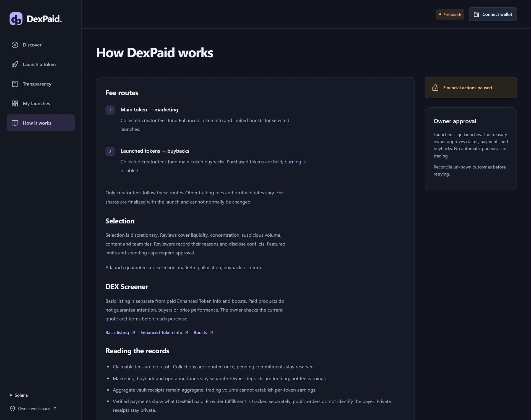Click the How DexPaid works title
Image resolution: width=531 pixels, height=420 pixels.
click(x=155, y=53)
